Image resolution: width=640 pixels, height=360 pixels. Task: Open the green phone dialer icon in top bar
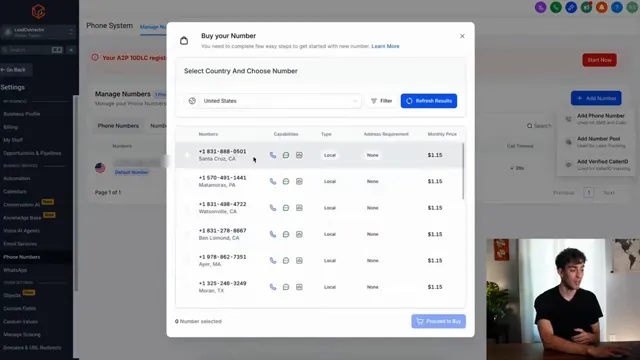tap(556, 7)
